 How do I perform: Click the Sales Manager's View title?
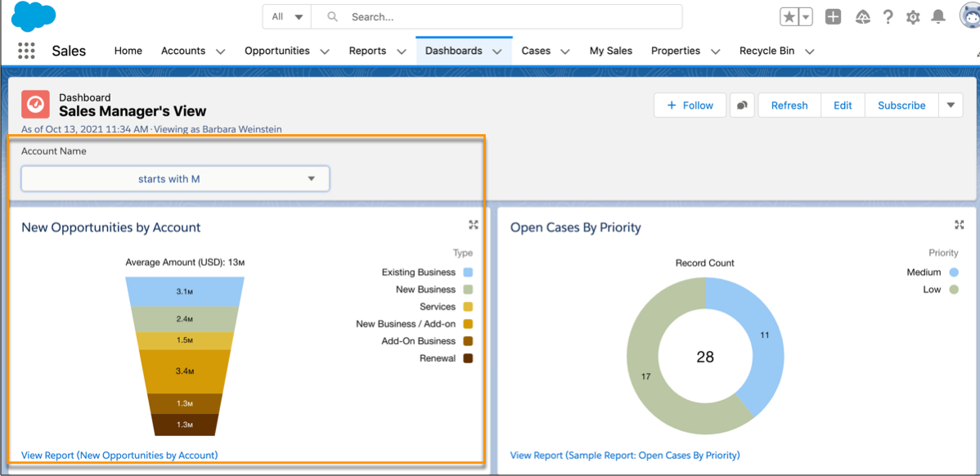point(133,112)
